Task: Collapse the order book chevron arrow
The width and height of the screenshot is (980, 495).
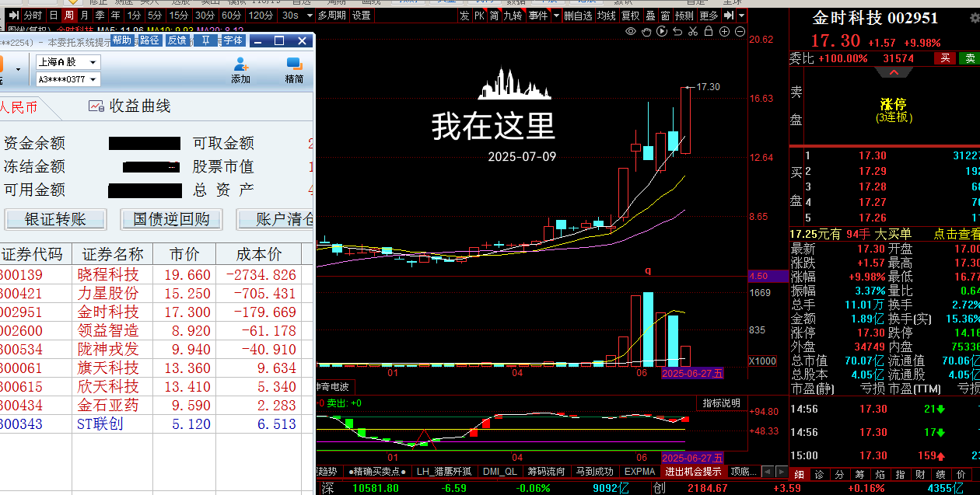Action: 894,72
